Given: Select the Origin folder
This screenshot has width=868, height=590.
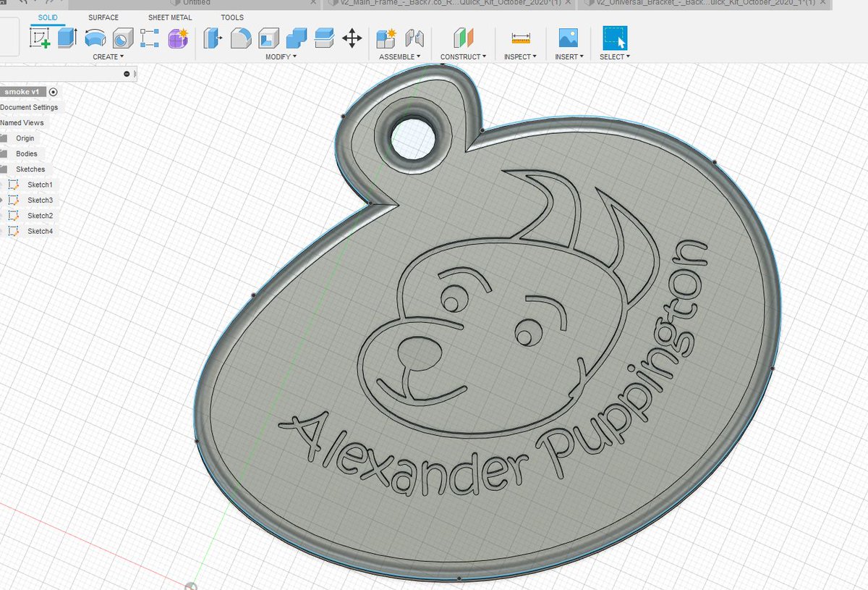Looking at the screenshot, I should tap(25, 138).
